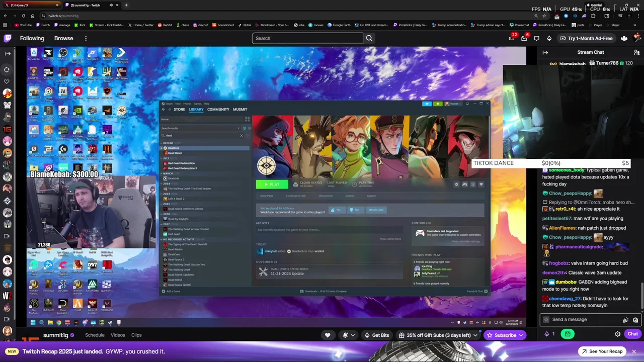Open Twitch notifications with 22 badge
Image resolution: width=644 pixels, height=362 pixels.
coord(512,38)
